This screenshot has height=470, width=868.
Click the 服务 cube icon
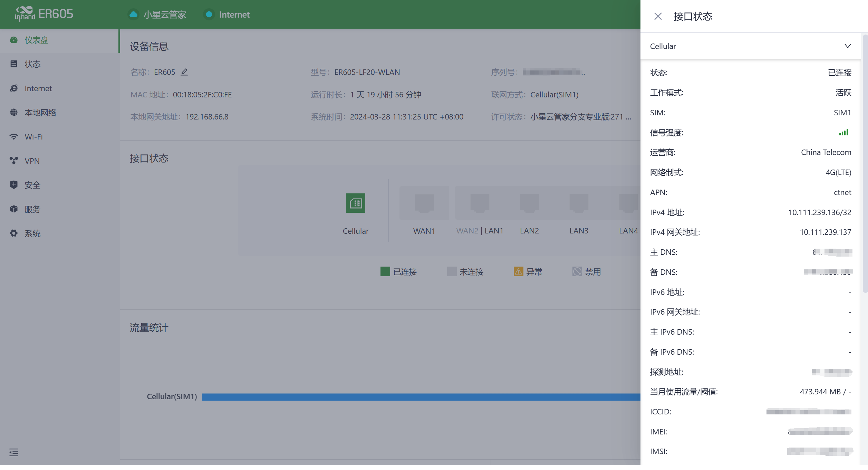coord(14,209)
